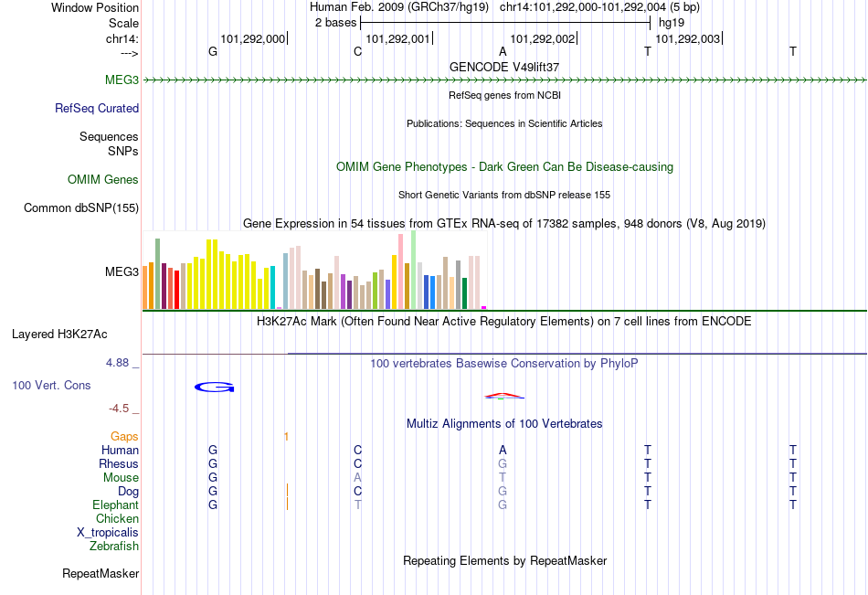The width and height of the screenshot is (868, 595).
Task: Open the RefSeq Curated track label
Action: coord(96,108)
